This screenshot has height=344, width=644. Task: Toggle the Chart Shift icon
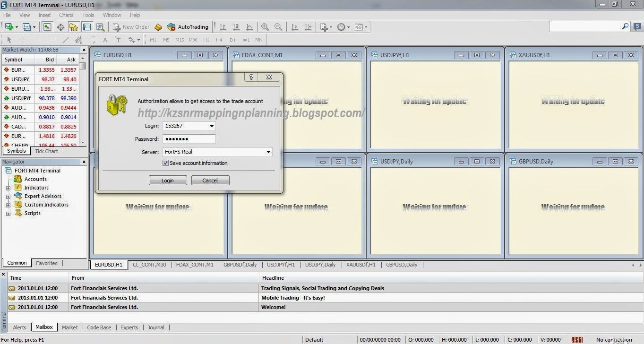point(308,27)
